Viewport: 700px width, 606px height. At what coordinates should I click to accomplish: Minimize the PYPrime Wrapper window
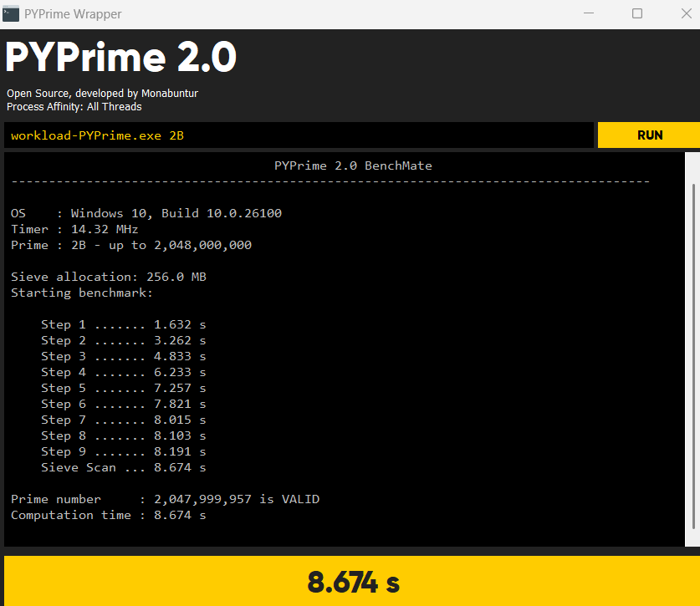point(589,13)
